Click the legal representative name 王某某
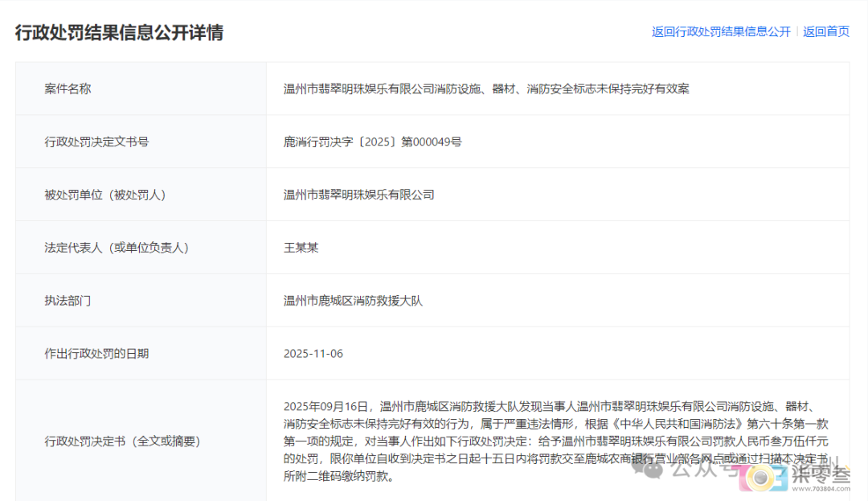Image resolution: width=868 pixels, height=501 pixels. point(301,248)
